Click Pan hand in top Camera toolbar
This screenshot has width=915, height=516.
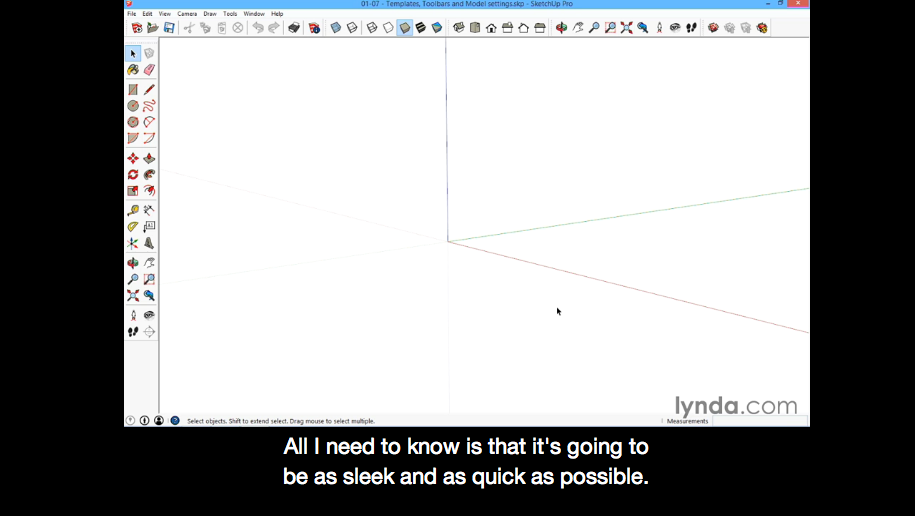pos(578,27)
